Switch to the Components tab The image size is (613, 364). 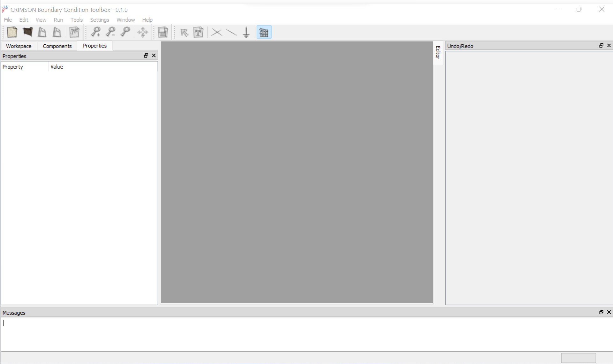pyautogui.click(x=57, y=46)
